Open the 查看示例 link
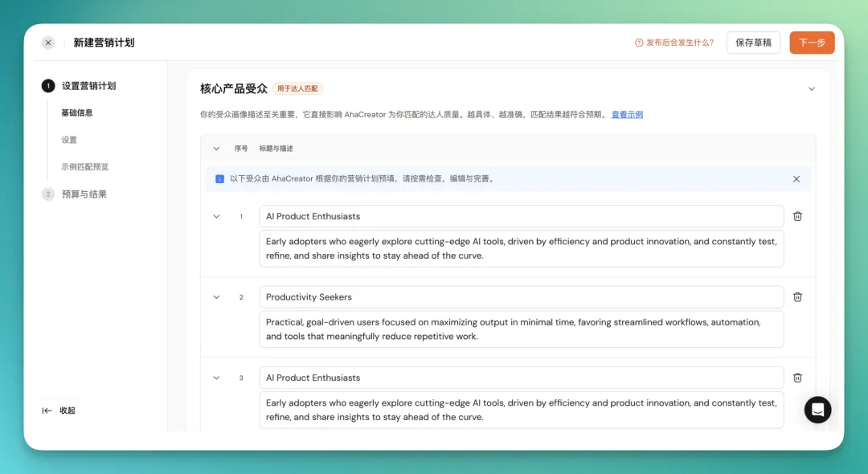This screenshot has width=868, height=474. click(626, 114)
